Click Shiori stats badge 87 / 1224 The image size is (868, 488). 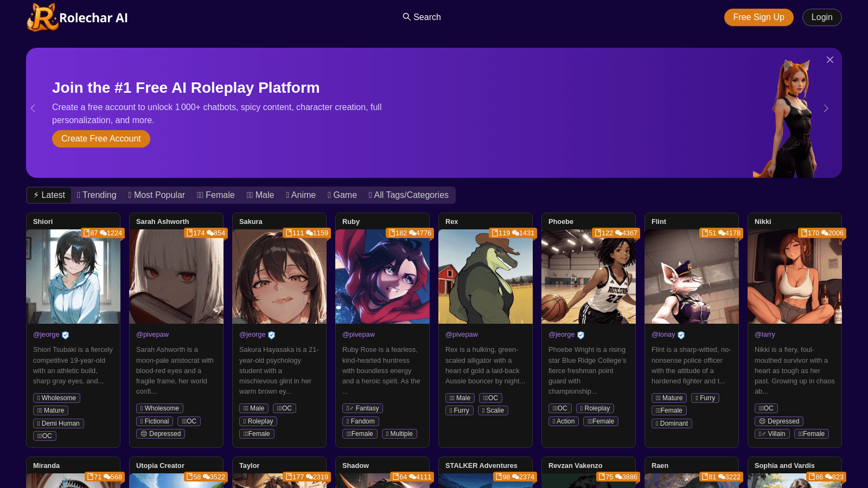coord(103,233)
